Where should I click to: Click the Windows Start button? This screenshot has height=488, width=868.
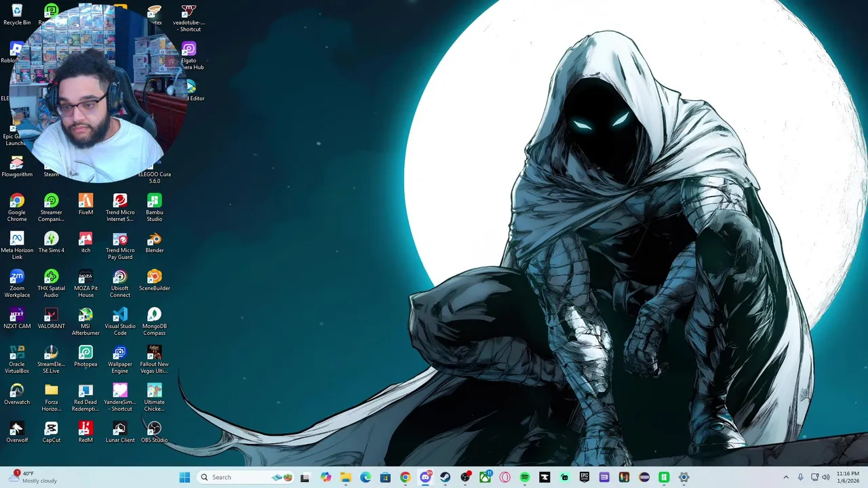(184, 477)
